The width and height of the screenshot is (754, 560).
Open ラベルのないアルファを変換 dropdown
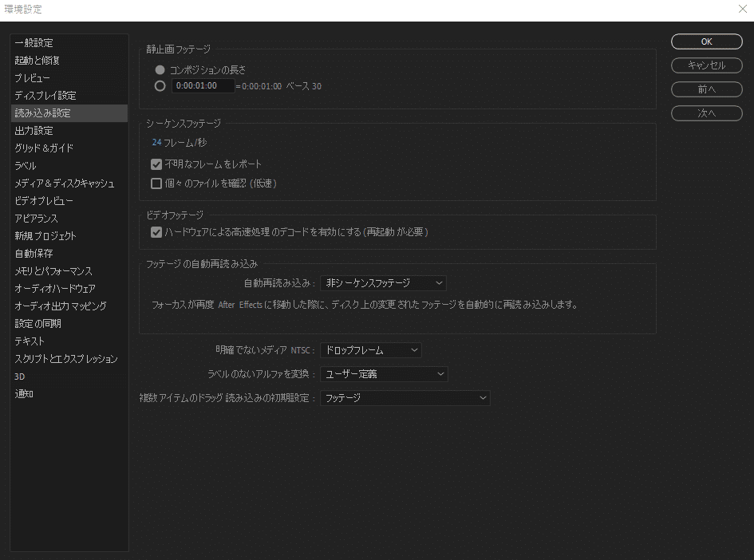point(384,374)
